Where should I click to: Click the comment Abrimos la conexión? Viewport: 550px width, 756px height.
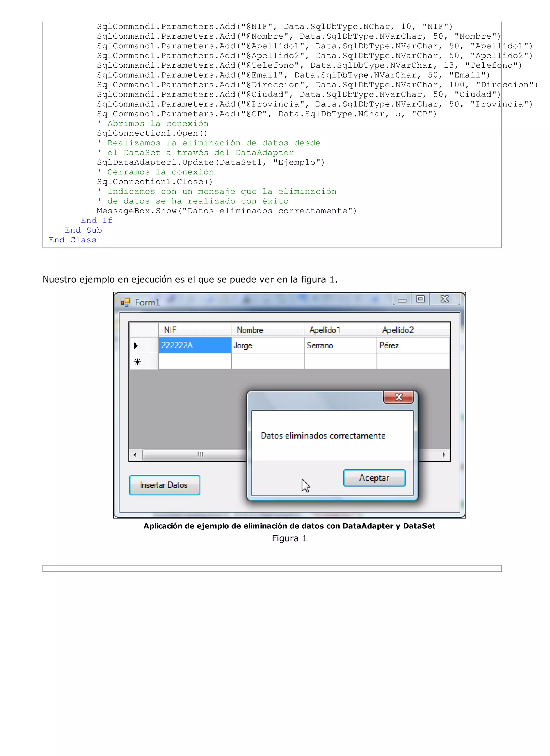153,124
